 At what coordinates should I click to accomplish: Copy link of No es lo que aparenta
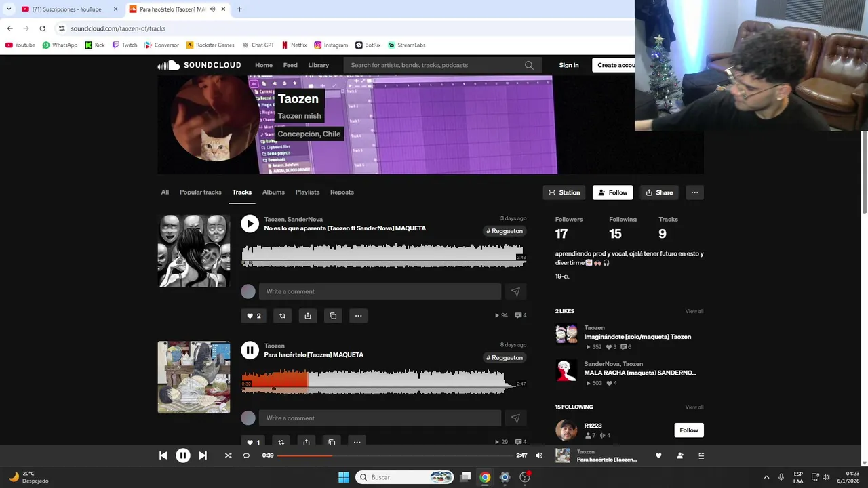point(333,316)
